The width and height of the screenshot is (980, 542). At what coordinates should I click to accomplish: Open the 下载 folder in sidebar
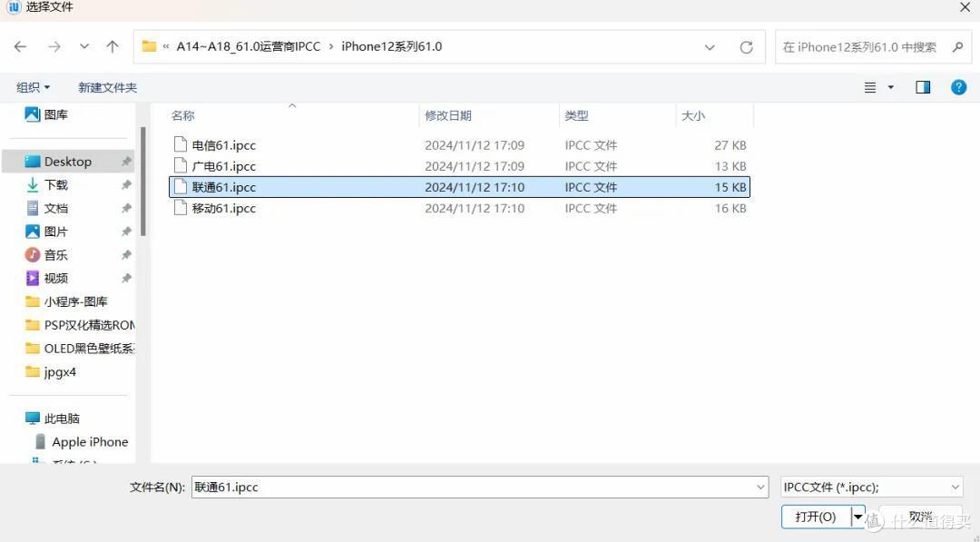point(56,184)
